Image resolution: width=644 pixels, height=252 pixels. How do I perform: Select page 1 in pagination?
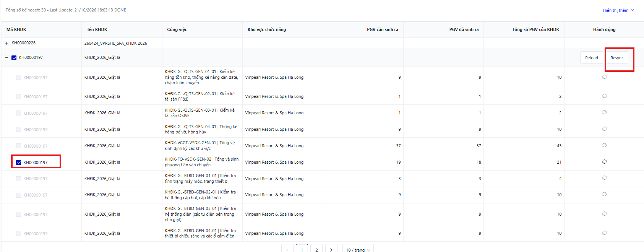[x=302, y=249]
